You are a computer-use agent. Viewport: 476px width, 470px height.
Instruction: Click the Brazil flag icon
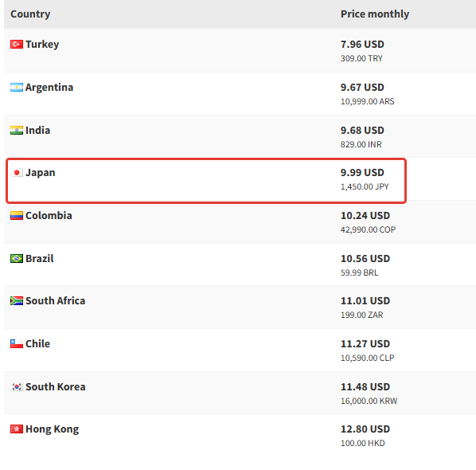click(17, 259)
